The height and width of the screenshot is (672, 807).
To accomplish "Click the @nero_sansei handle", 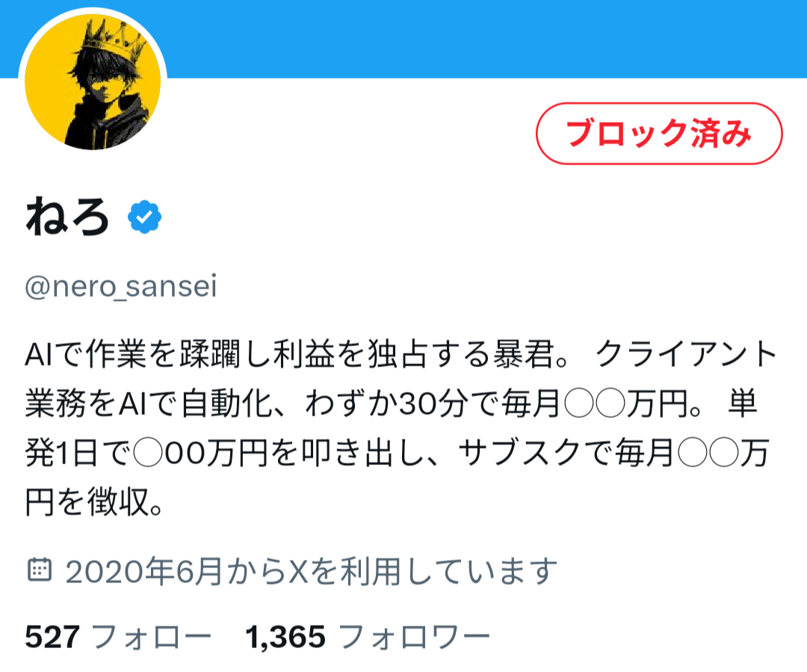I will coord(121,286).
